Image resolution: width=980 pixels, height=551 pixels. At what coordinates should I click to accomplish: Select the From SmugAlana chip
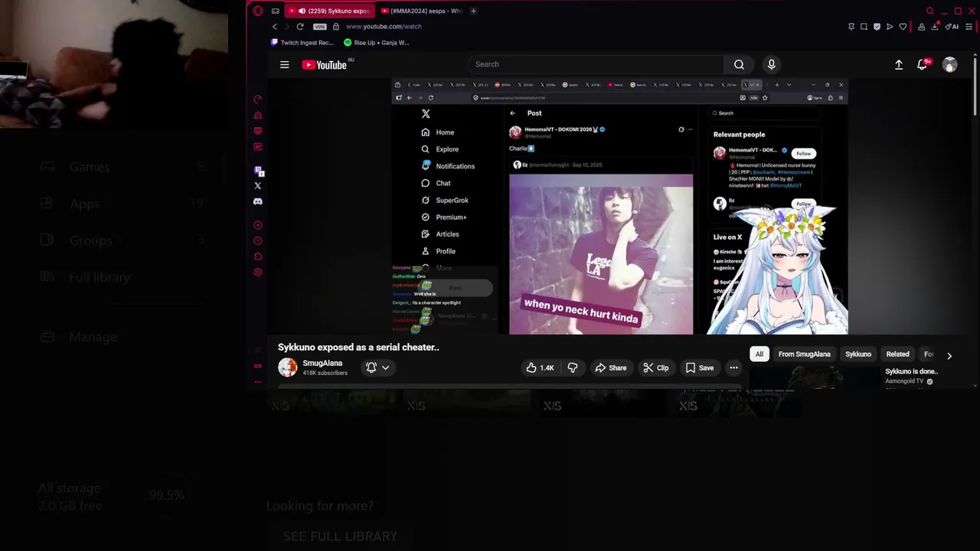tap(804, 354)
